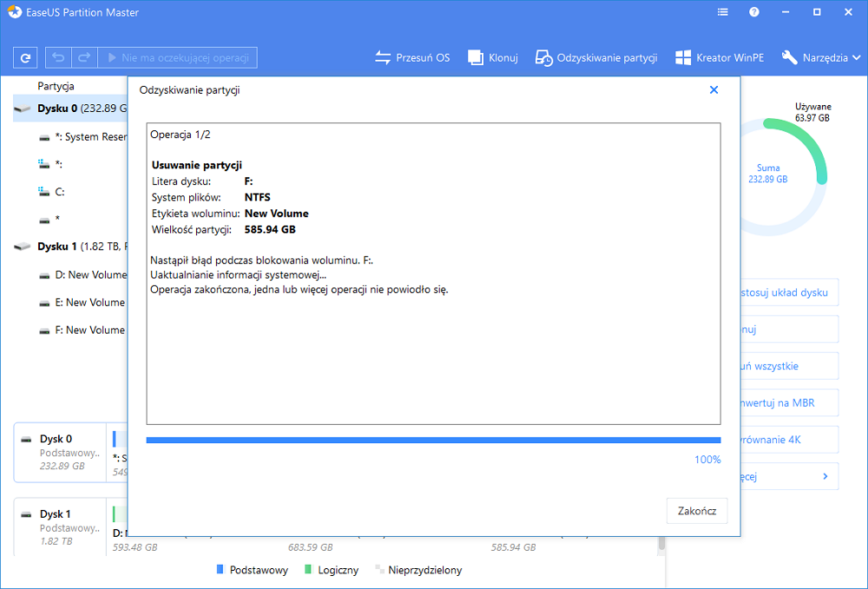
Task: Expand the 'Więcej' more options chevron
Action: [825, 477]
